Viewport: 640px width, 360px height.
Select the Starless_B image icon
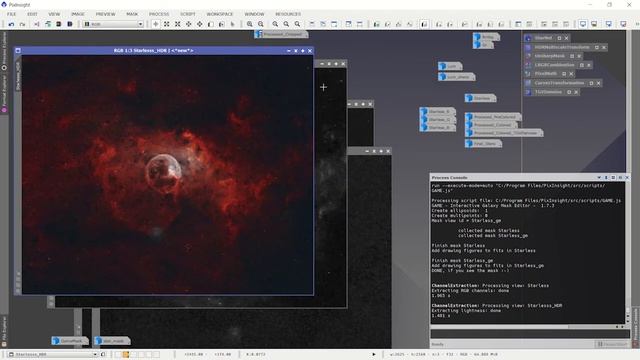click(x=437, y=127)
